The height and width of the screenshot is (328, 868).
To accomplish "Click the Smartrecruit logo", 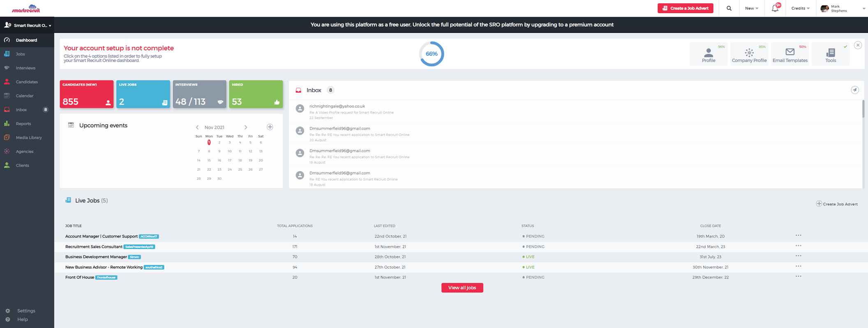I will (26, 9).
